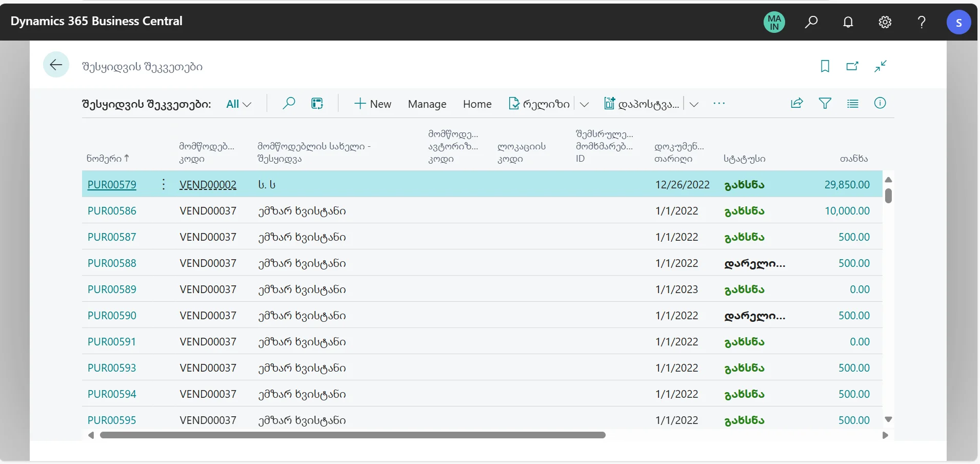Click the New button
Screen dimensions: 980x464
(x=372, y=104)
